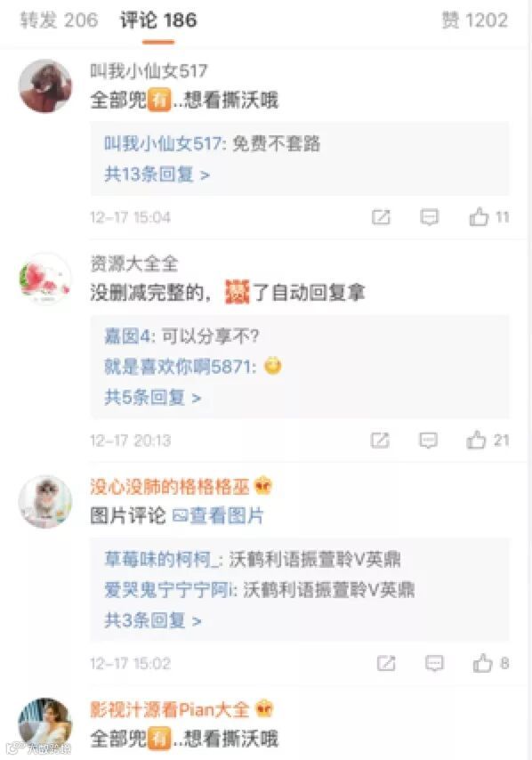
Task: Like the 资源大全全 comment
Action: pyautogui.click(x=488, y=441)
